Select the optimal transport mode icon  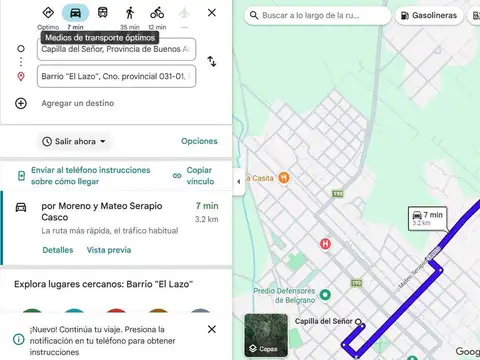click(48, 13)
